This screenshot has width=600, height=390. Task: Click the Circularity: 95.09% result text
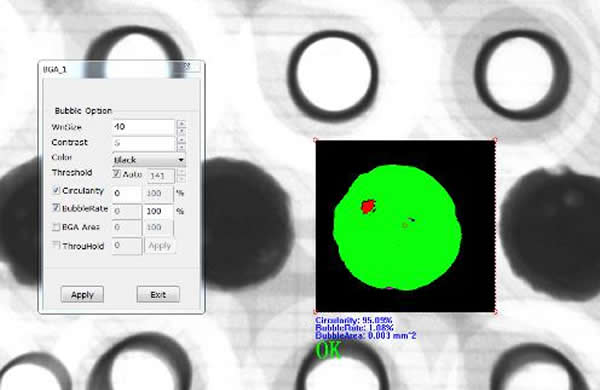coord(354,320)
